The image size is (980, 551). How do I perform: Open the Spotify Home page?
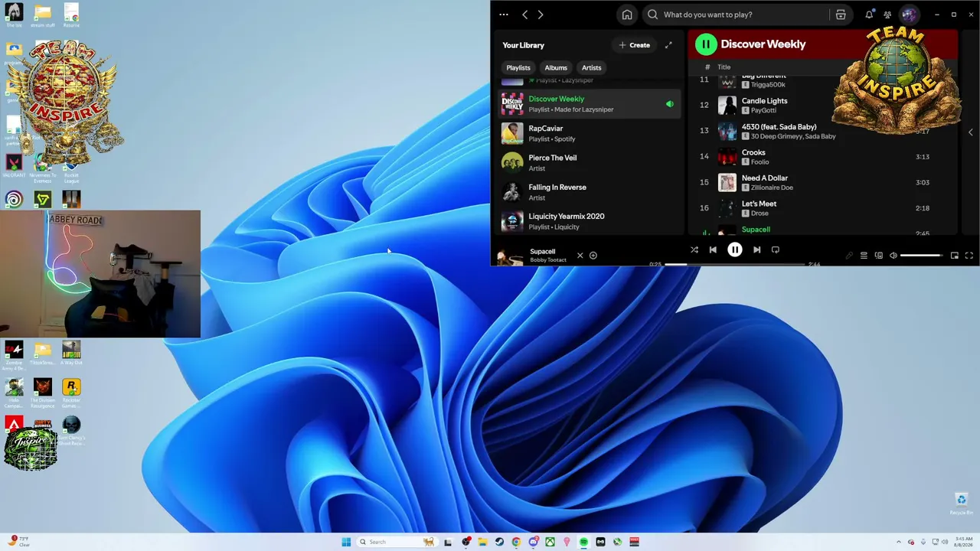tap(627, 15)
